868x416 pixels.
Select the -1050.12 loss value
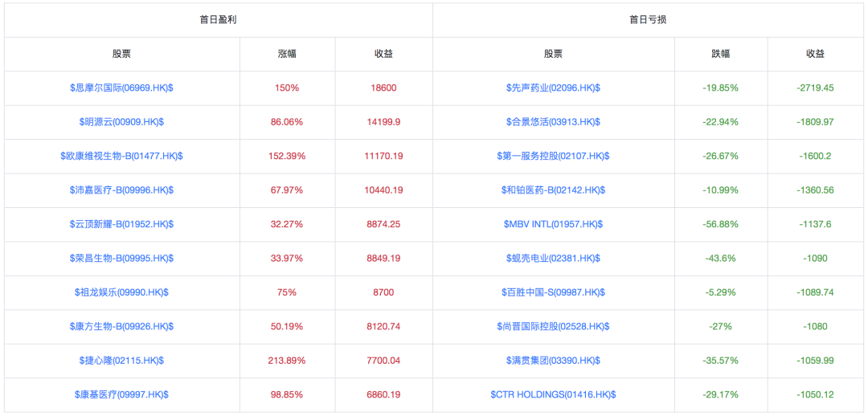(x=816, y=394)
